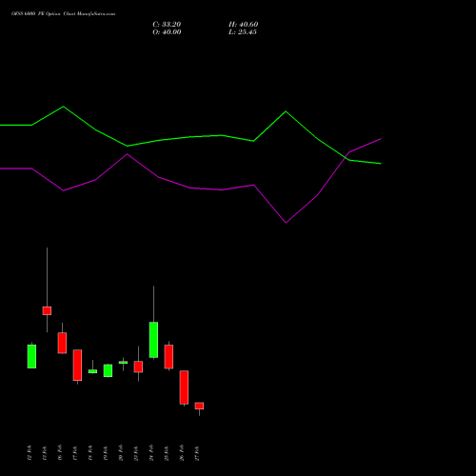Image resolution: width=476 pixels, height=476 pixels.
Task: Click the green indicator line
Action: (x=190, y=137)
